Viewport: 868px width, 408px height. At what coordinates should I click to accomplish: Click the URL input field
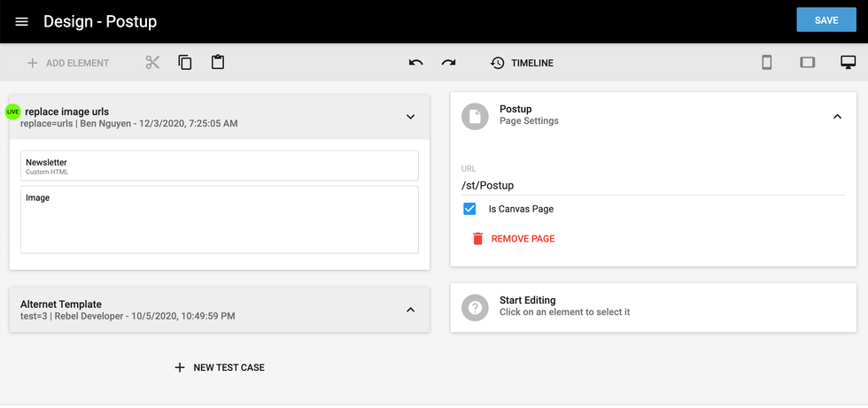653,186
